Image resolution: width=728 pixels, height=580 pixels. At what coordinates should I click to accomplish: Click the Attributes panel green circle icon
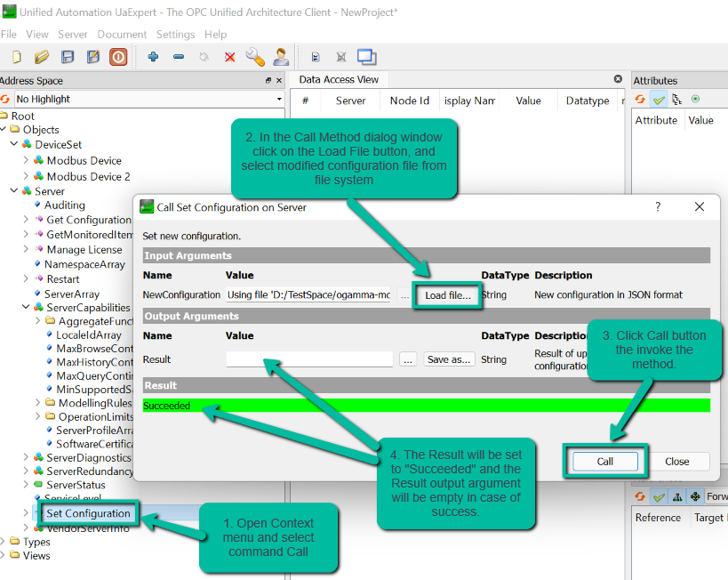click(x=695, y=99)
